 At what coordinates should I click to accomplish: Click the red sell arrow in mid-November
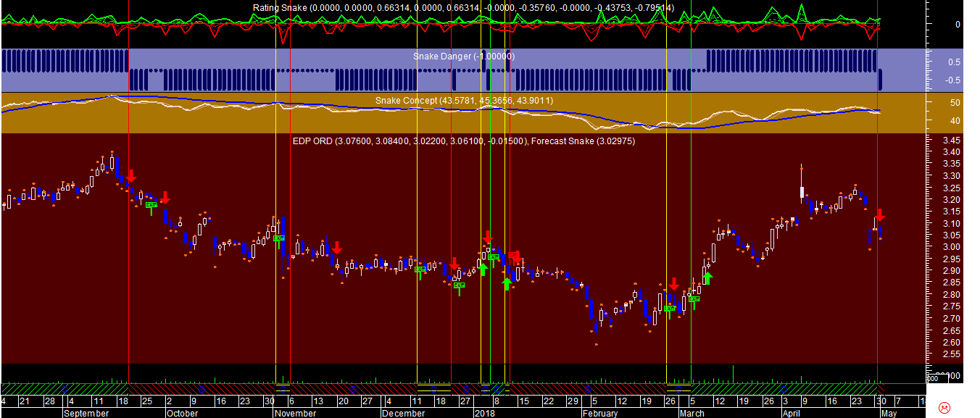pyautogui.click(x=336, y=248)
